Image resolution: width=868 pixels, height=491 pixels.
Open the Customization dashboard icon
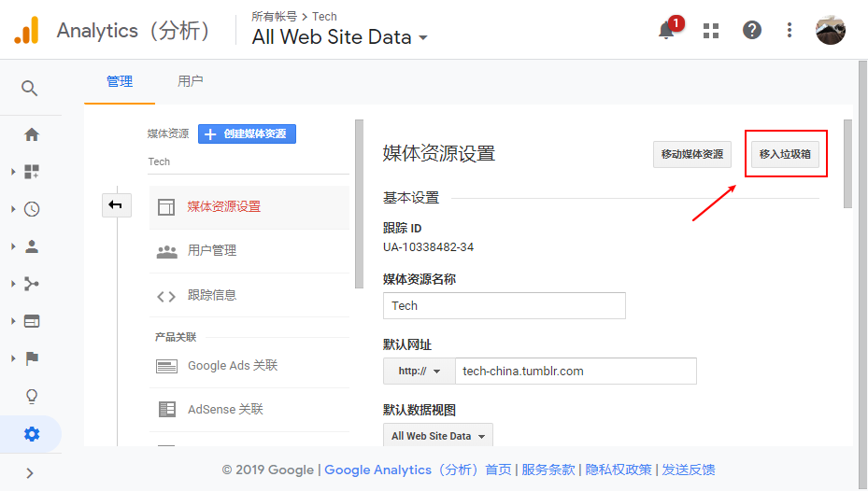point(32,172)
